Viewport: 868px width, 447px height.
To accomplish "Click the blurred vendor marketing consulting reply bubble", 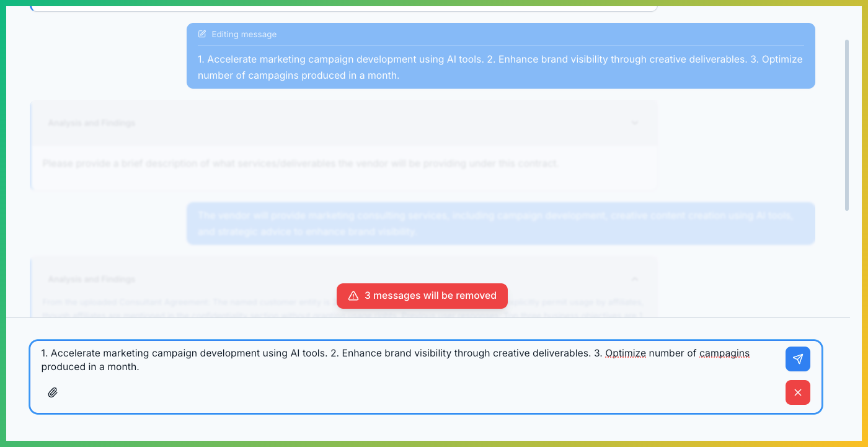I will pyautogui.click(x=500, y=223).
